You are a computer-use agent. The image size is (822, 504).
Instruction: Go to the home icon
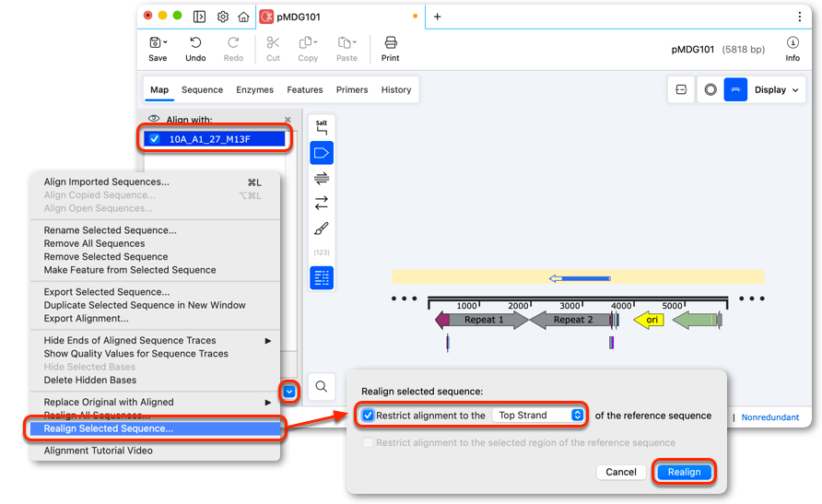(243, 17)
